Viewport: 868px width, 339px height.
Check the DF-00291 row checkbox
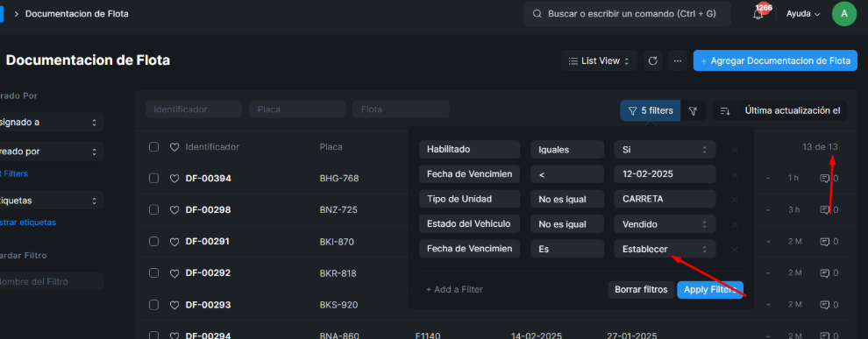pyautogui.click(x=154, y=241)
